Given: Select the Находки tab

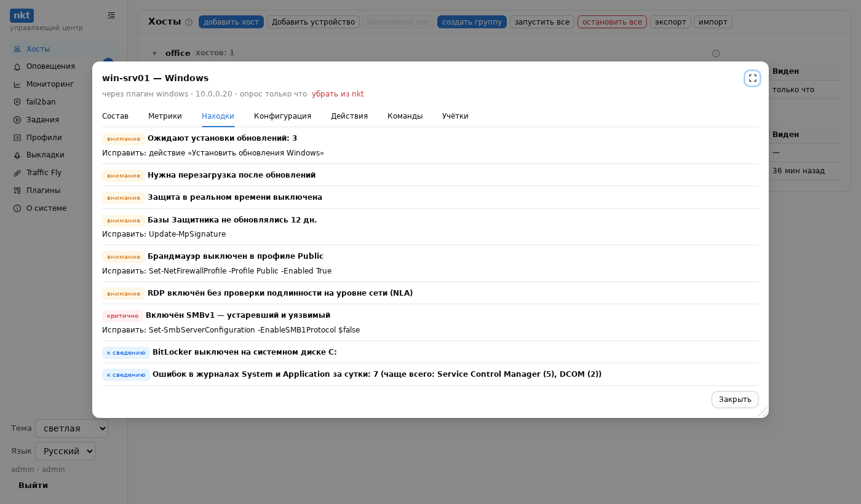Looking at the screenshot, I should point(218,116).
